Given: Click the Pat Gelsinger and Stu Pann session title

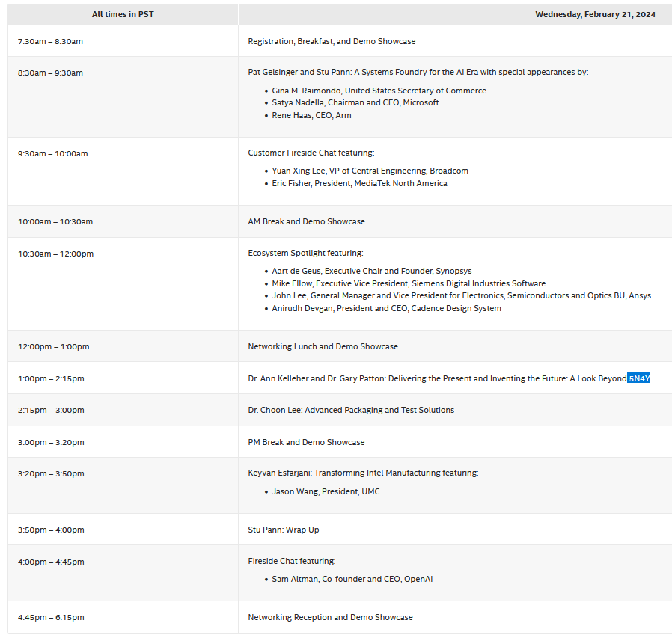Looking at the screenshot, I should tap(418, 73).
